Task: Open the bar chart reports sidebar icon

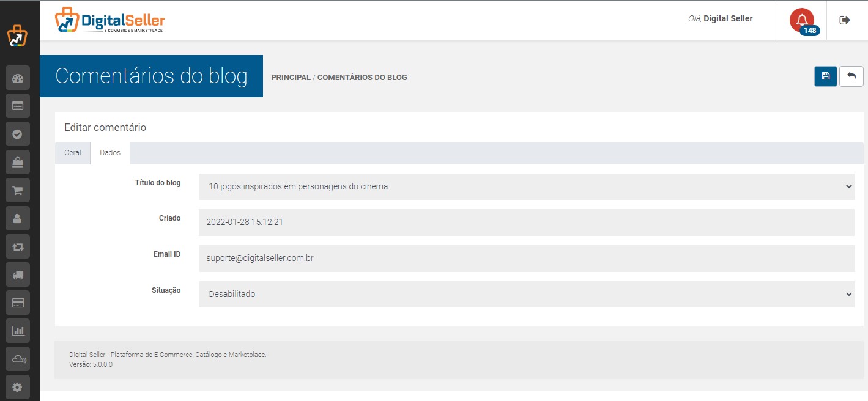Action: click(x=18, y=331)
